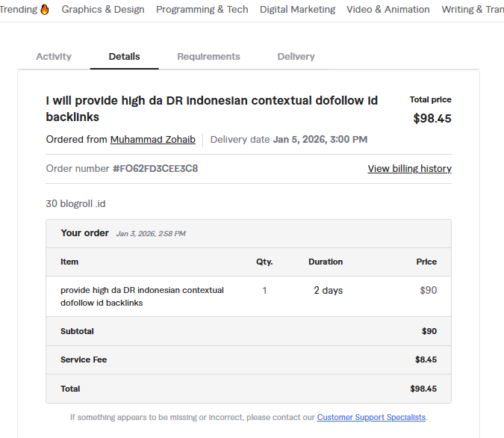Viewport: 504px width, 438px height.
Task: Select the Details tab
Action: pos(124,57)
